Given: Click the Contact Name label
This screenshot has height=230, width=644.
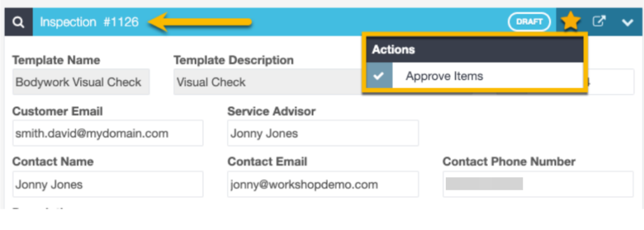Looking at the screenshot, I should click(x=53, y=162).
